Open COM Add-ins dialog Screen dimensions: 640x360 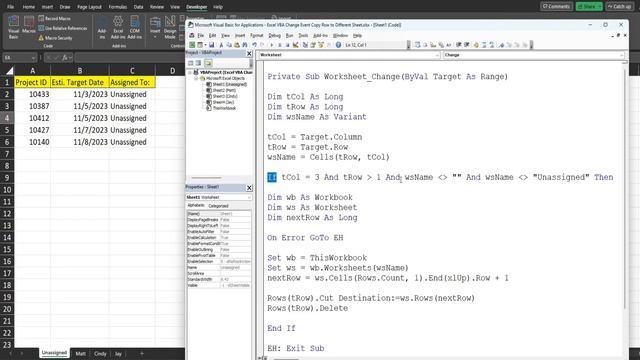point(135,28)
